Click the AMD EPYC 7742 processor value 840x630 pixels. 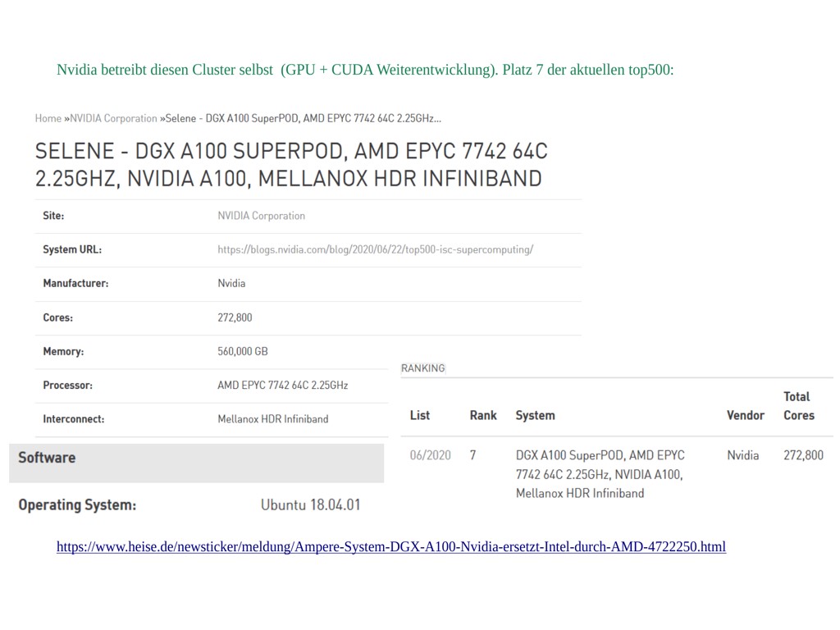[282, 385]
